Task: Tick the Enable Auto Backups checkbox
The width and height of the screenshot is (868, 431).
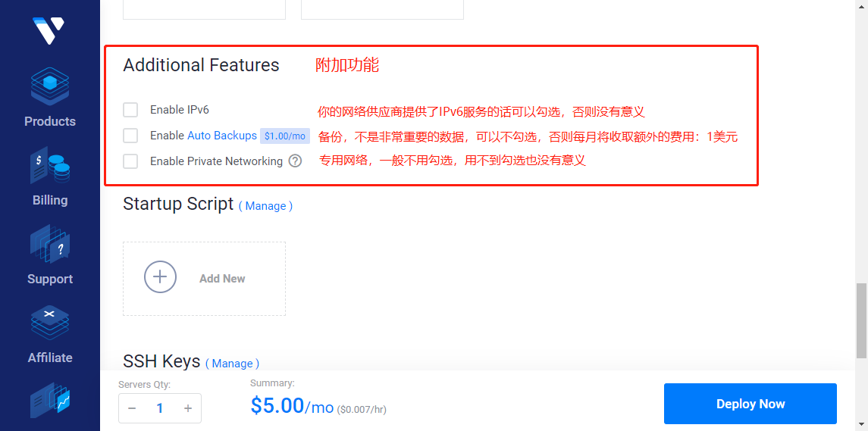Action: [130, 136]
